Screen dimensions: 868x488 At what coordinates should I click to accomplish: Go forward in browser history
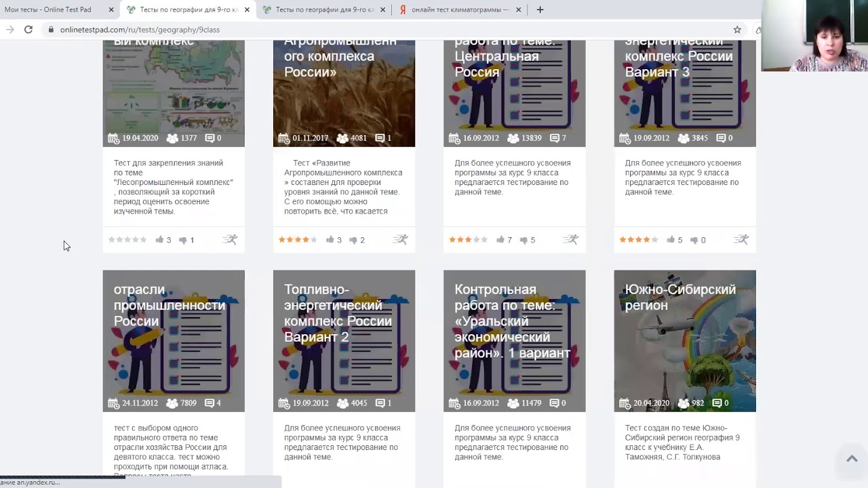(x=9, y=30)
